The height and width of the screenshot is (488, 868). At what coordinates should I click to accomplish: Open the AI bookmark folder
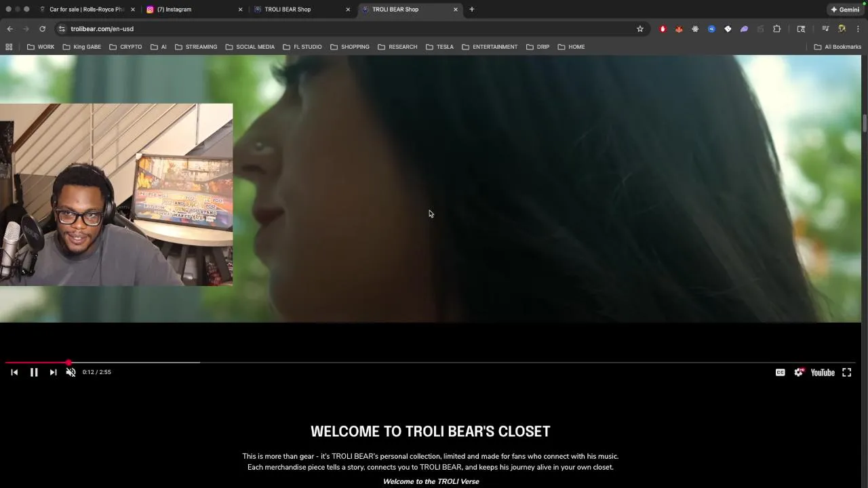click(x=159, y=47)
